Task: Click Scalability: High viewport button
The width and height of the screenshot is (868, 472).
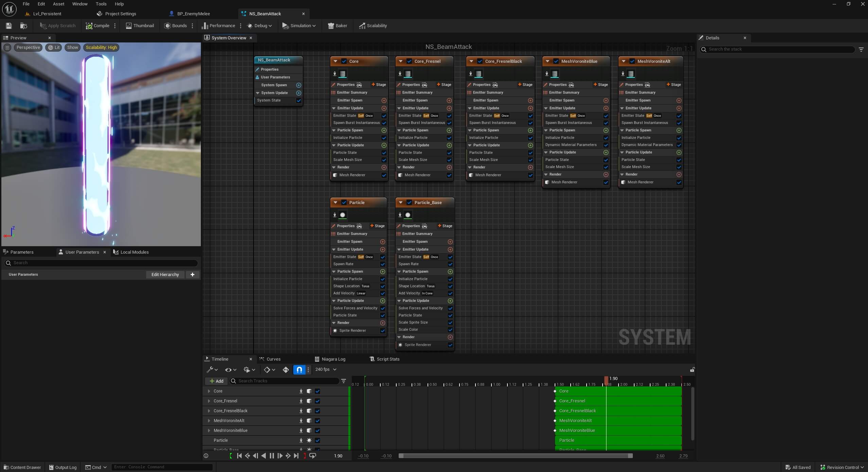Action: pos(101,48)
